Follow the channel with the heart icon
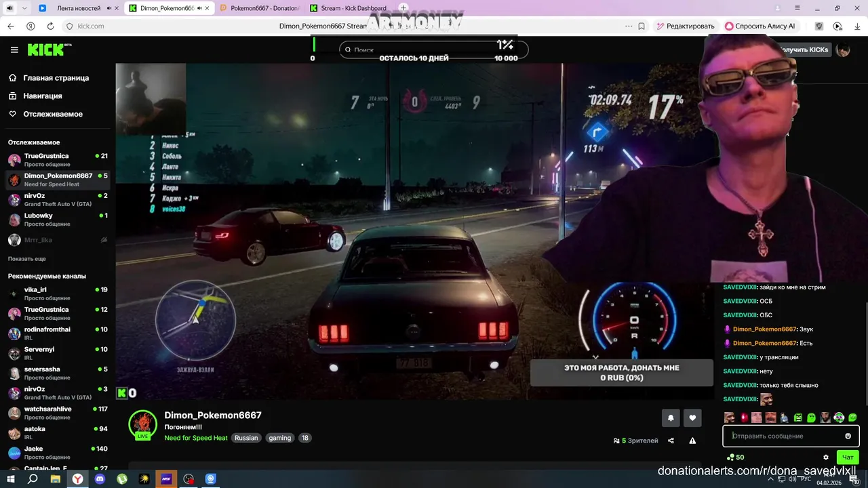868x488 pixels. 692,418
